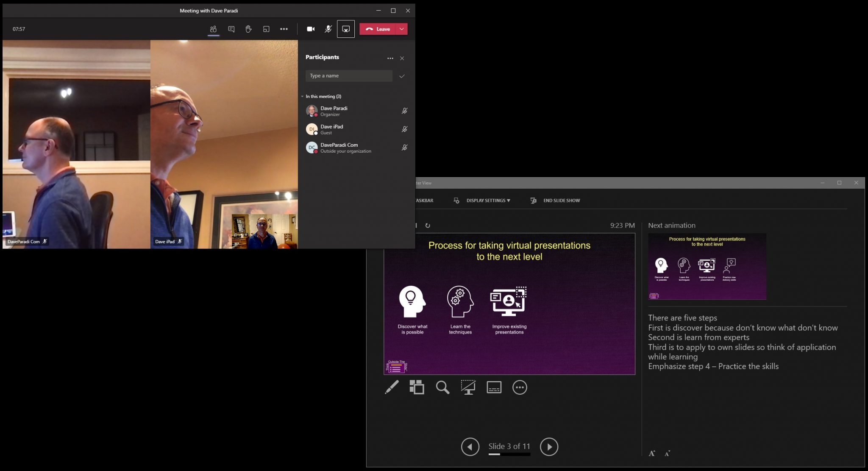Click the Type a name field
868x471 pixels.
point(349,75)
